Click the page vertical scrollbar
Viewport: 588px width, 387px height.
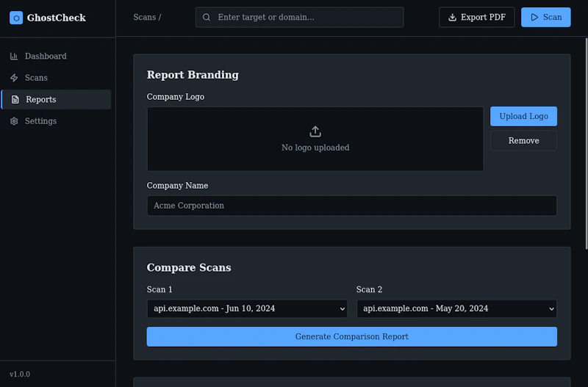(x=586, y=143)
